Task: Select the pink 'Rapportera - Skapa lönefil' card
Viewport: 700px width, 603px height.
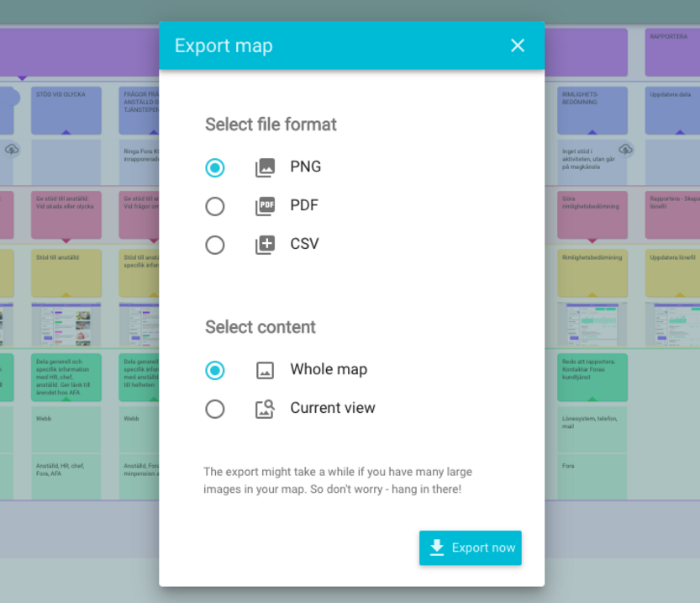Action: [672, 214]
